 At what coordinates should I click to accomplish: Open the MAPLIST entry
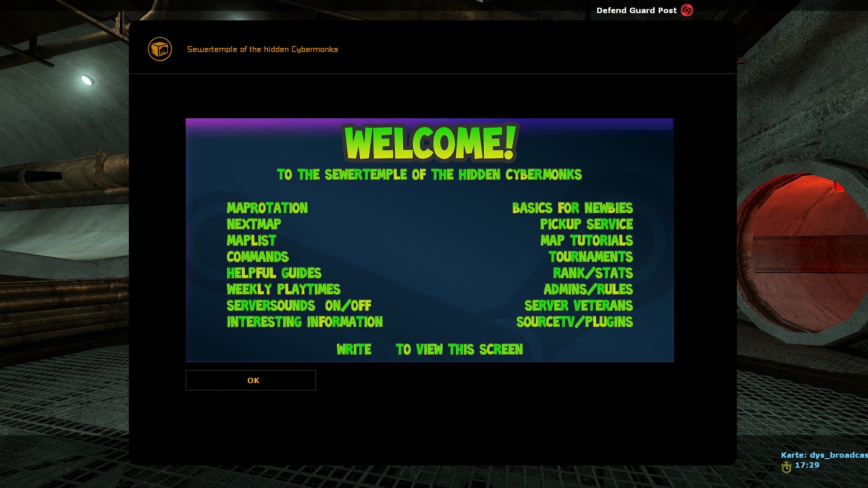coord(251,240)
